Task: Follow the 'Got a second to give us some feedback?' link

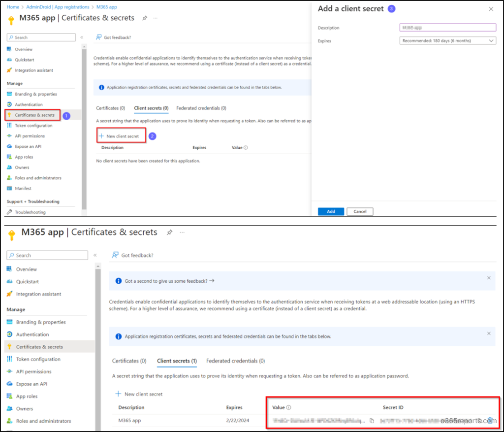Action: (x=169, y=281)
